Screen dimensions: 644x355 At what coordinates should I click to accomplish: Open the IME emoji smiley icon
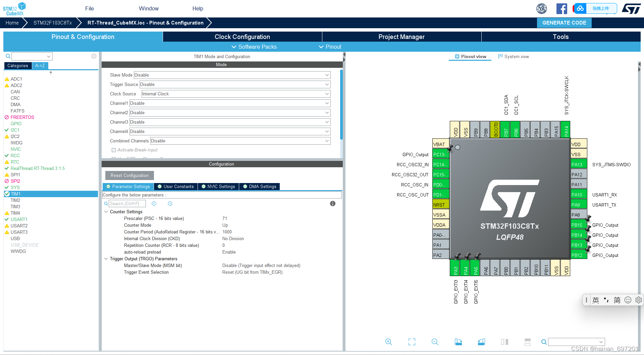point(628,300)
